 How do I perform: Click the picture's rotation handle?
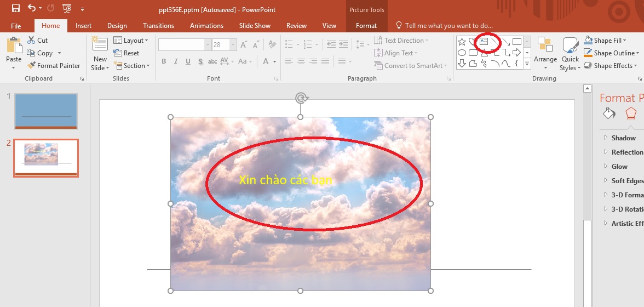tap(301, 98)
